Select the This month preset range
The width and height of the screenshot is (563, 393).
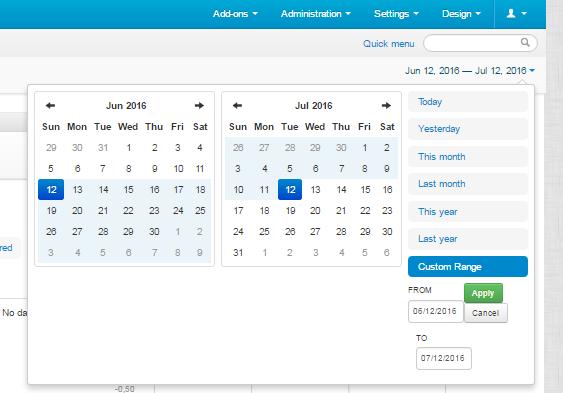[x=468, y=157]
